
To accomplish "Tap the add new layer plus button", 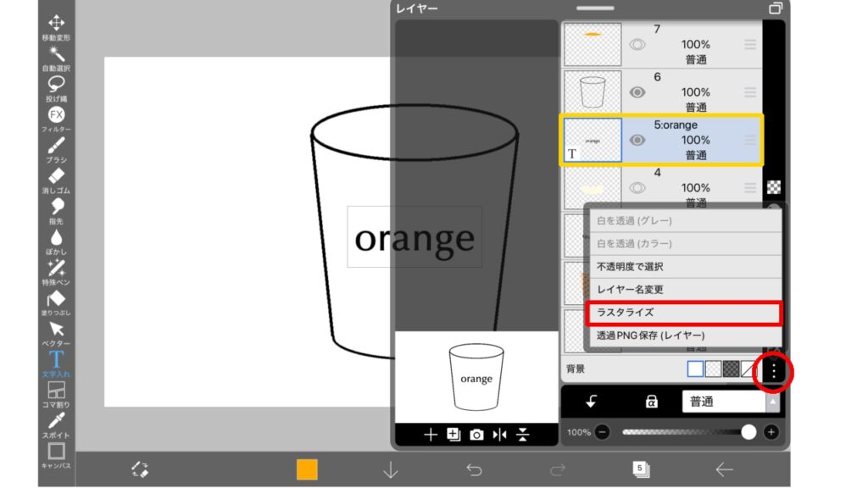I will tap(430, 435).
